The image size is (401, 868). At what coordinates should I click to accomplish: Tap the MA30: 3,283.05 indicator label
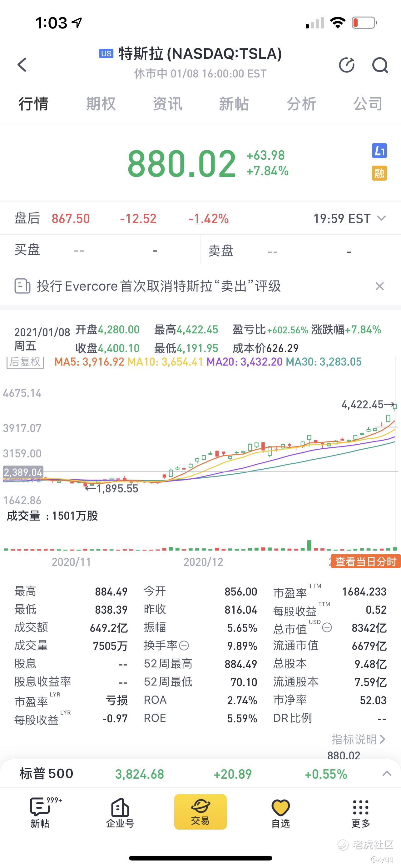324,362
